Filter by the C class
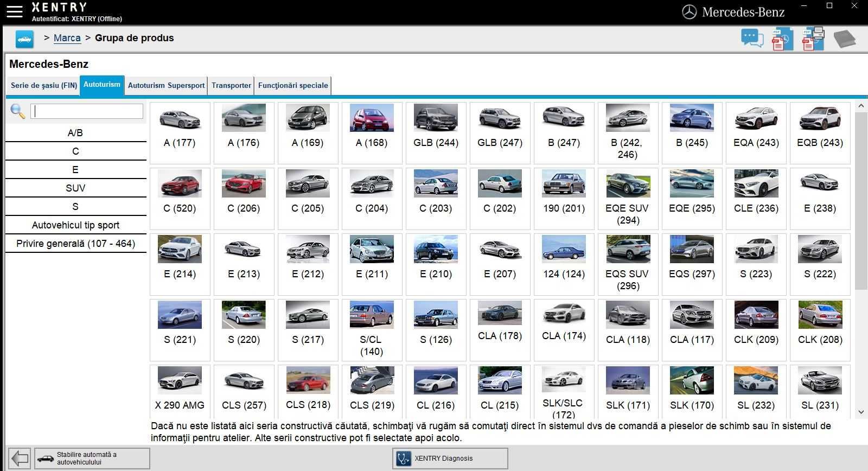Viewport: 868px width, 471px height. click(75, 151)
